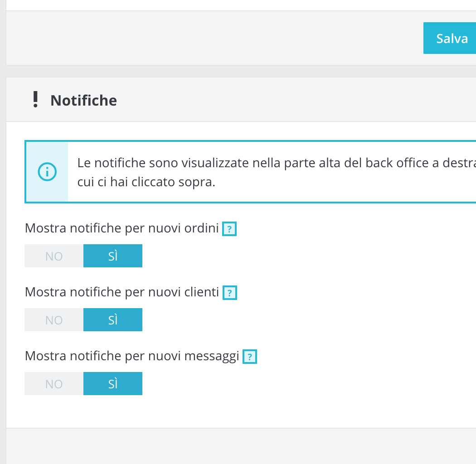Click the 'Mostra notifiche per nuovi clienti' label
Viewport: 476px width, 464px height.
122,292
